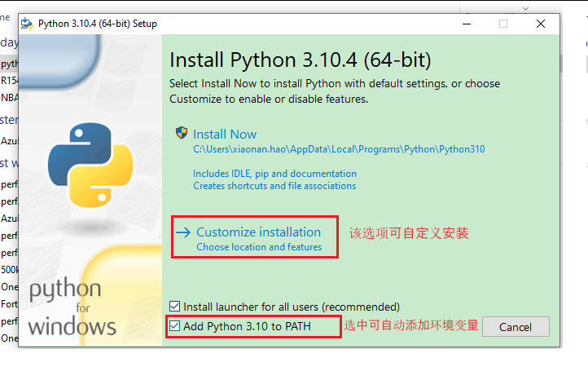Uncheck Add Python 3.10 to PATH
The image size is (588, 371).
175,326
